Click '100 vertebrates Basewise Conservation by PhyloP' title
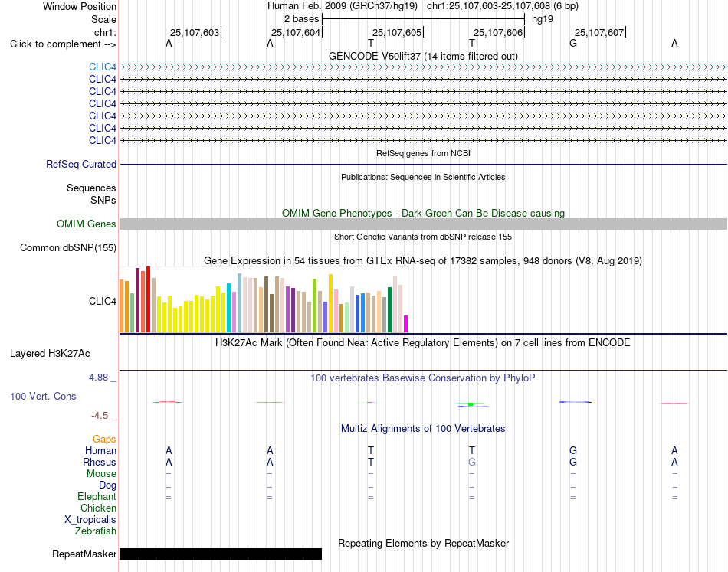This screenshot has height=572, width=728. click(x=423, y=378)
